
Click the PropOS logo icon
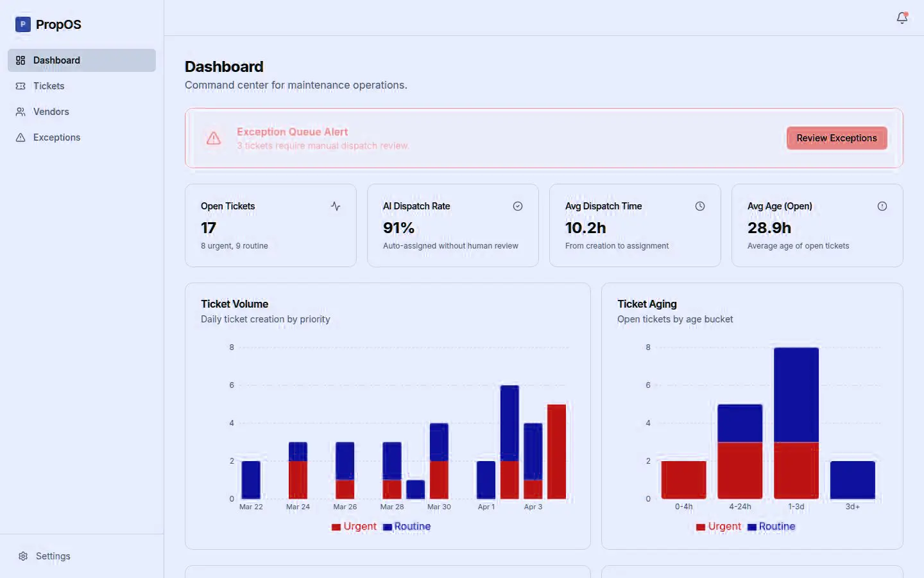pyautogui.click(x=23, y=24)
